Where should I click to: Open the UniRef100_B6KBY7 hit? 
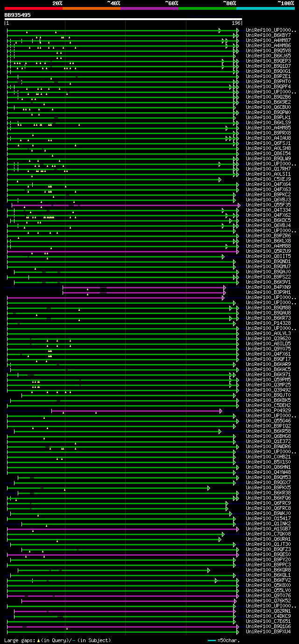point(268,35)
